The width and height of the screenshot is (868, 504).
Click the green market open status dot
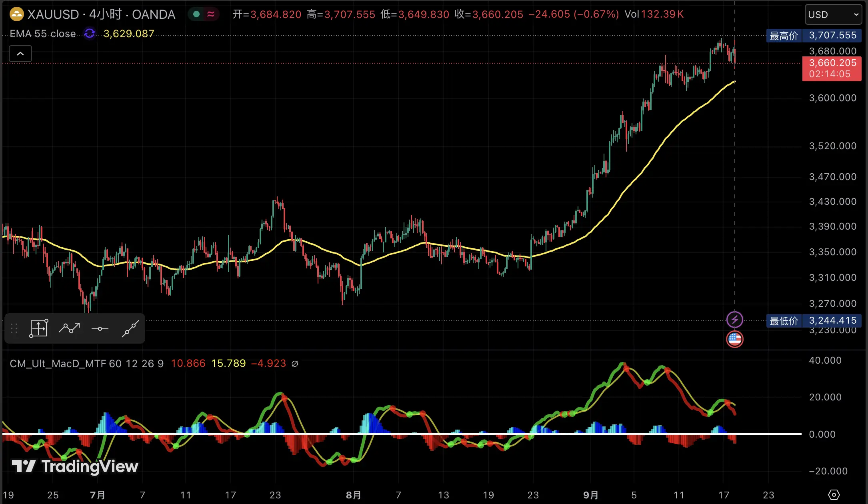click(196, 14)
